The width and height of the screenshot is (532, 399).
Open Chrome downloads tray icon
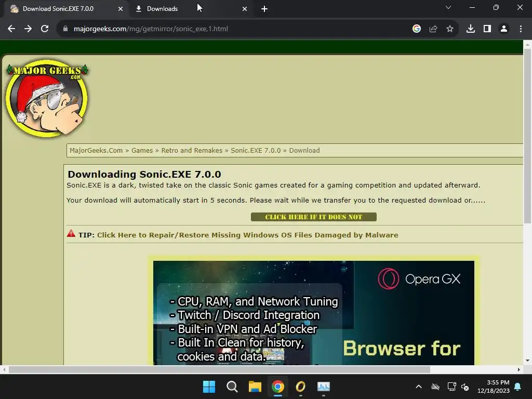coord(471,29)
